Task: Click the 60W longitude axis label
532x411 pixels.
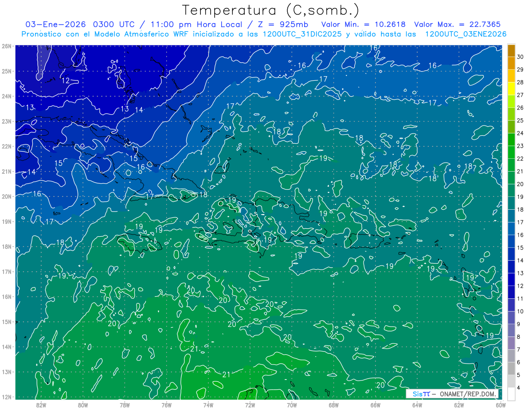Action: pos(501,405)
